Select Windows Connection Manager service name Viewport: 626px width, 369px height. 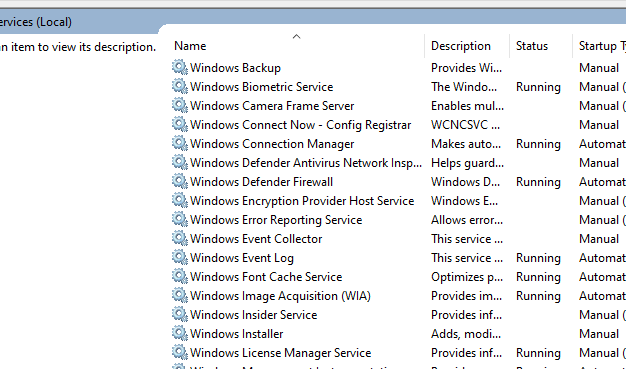272,144
